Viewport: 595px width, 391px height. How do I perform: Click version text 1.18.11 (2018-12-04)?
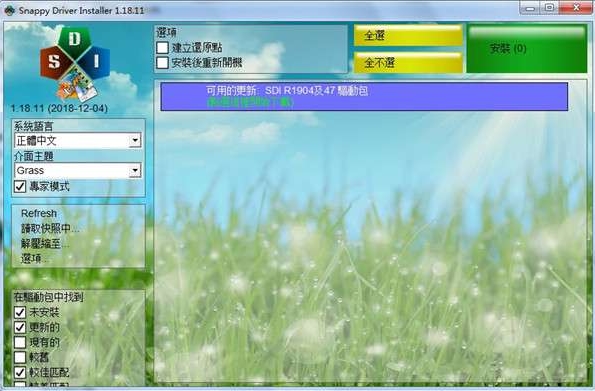(x=59, y=109)
